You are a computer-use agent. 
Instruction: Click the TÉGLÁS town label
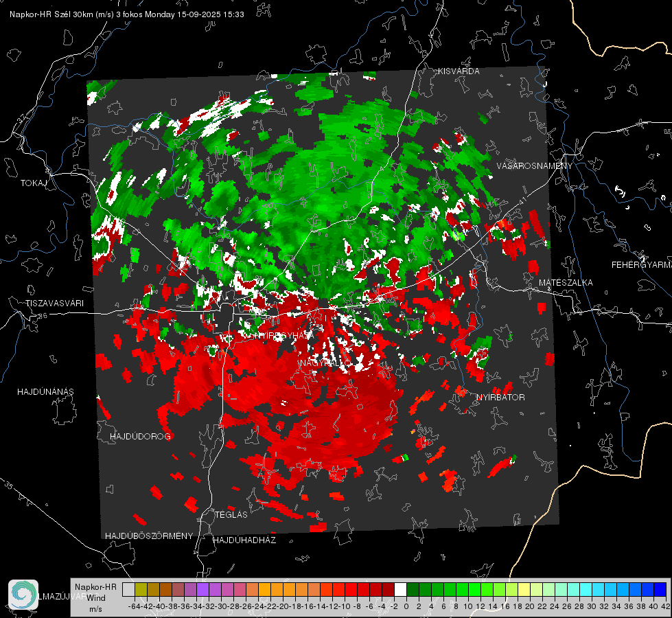click(x=231, y=514)
